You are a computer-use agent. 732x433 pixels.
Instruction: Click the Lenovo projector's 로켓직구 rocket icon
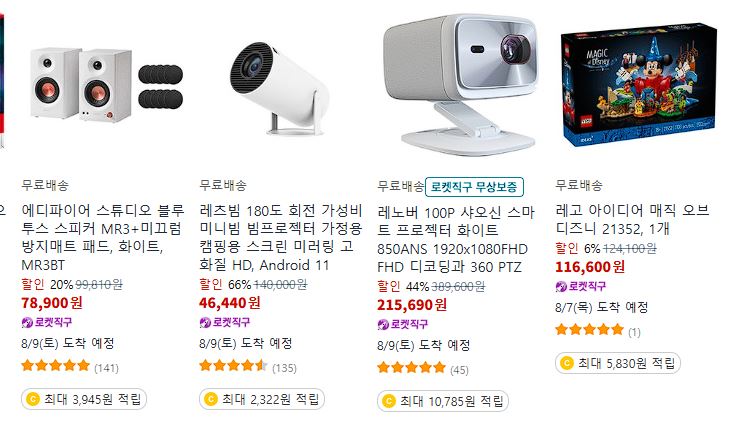[383, 324]
